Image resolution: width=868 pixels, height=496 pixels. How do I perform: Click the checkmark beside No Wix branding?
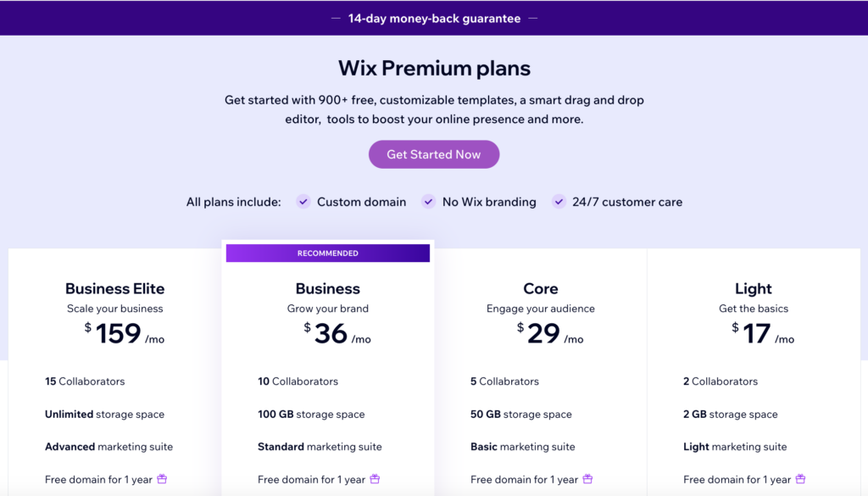point(428,202)
